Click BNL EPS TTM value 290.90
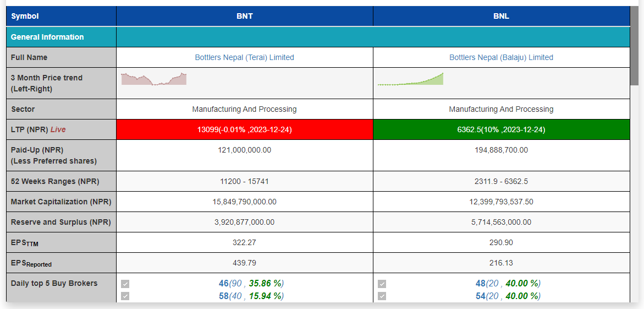644x309 pixels. click(x=501, y=243)
